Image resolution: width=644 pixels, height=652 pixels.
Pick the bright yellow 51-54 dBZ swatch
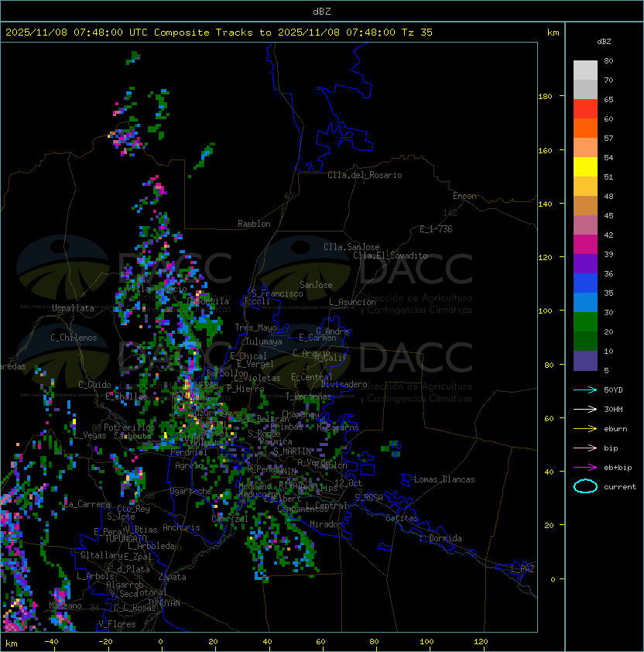click(585, 166)
